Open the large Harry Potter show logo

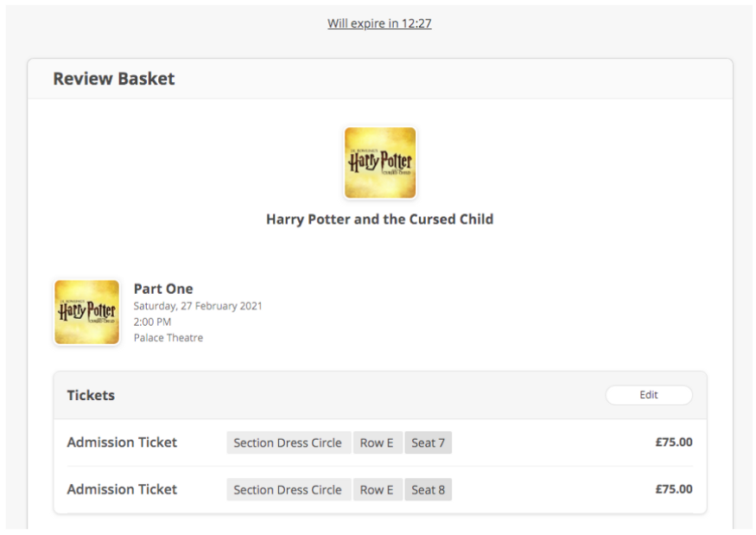(x=380, y=163)
